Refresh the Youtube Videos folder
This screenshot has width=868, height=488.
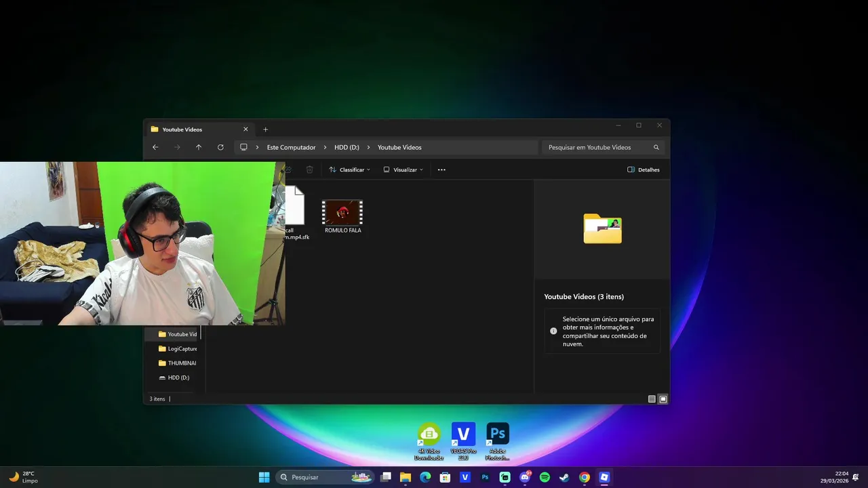click(220, 147)
